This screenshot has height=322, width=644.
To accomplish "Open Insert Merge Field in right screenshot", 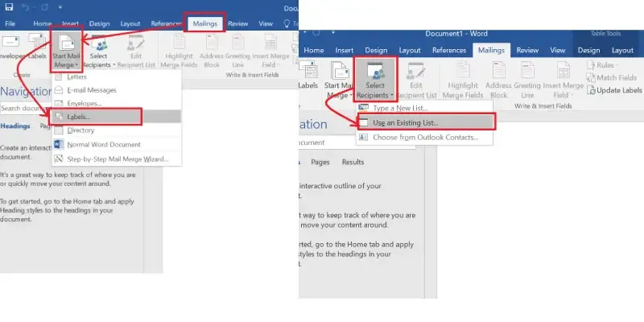I will pyautogui.click(x=563, y=80).
